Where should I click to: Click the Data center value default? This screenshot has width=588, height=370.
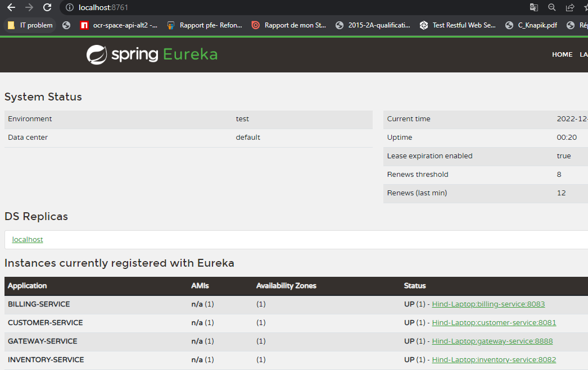[248, 138]
